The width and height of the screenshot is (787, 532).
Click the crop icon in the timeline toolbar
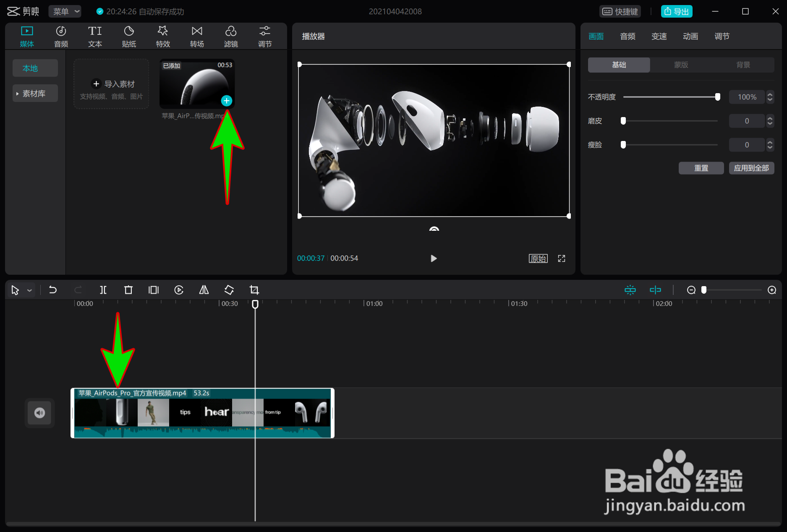point(254,290)
